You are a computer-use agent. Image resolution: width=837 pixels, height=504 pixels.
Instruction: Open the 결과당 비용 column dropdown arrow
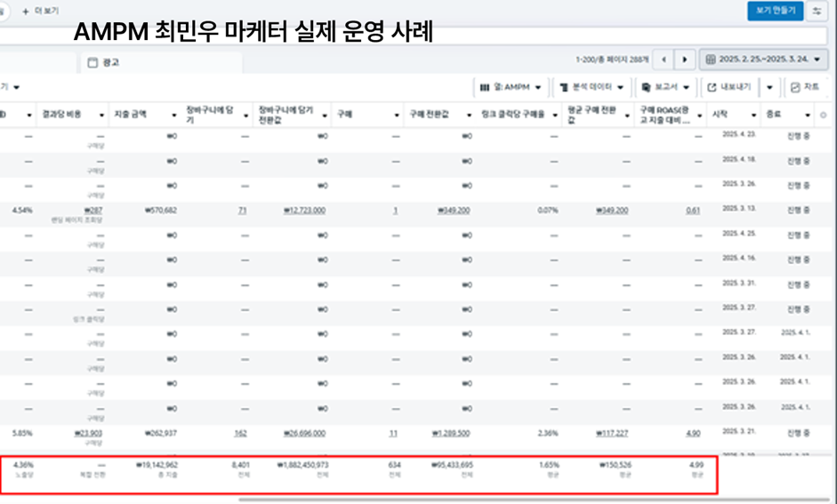[101, 116]
